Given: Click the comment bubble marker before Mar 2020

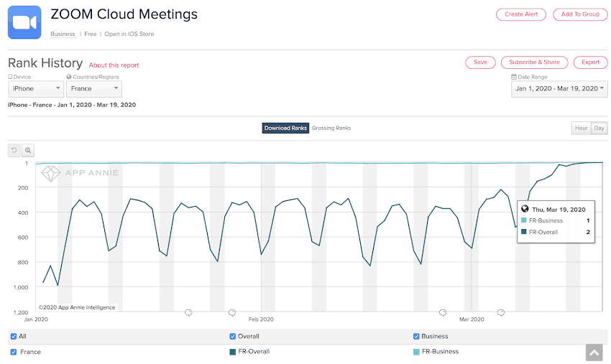Looking at the screenshot, I should 443,312.
